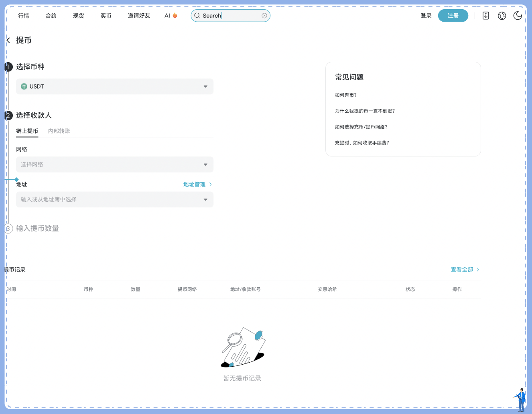Click the back arrow beside 提币
This screenshot has width=532, height=414.
tap(8, 40)
